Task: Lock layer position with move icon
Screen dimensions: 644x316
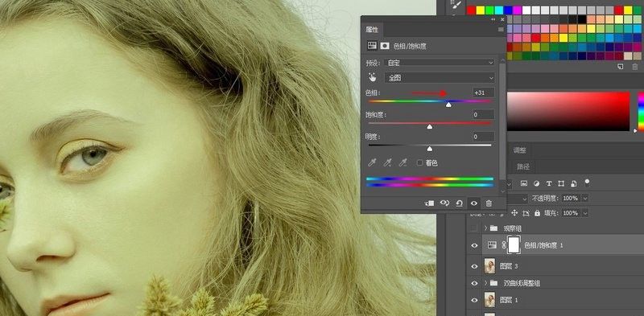Action: click(514, 213)
